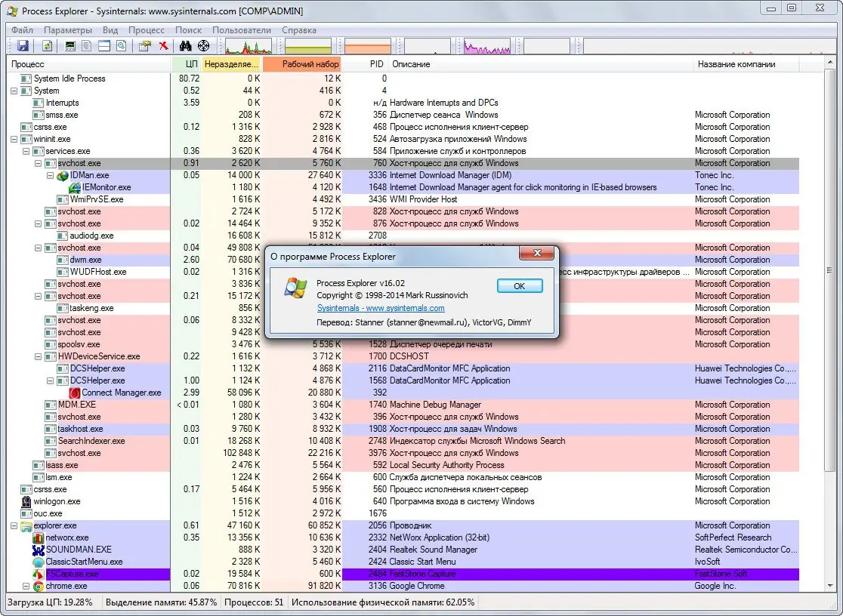Open the Процесс menu
Screen dimensions: 843x616
click(147, 30)
